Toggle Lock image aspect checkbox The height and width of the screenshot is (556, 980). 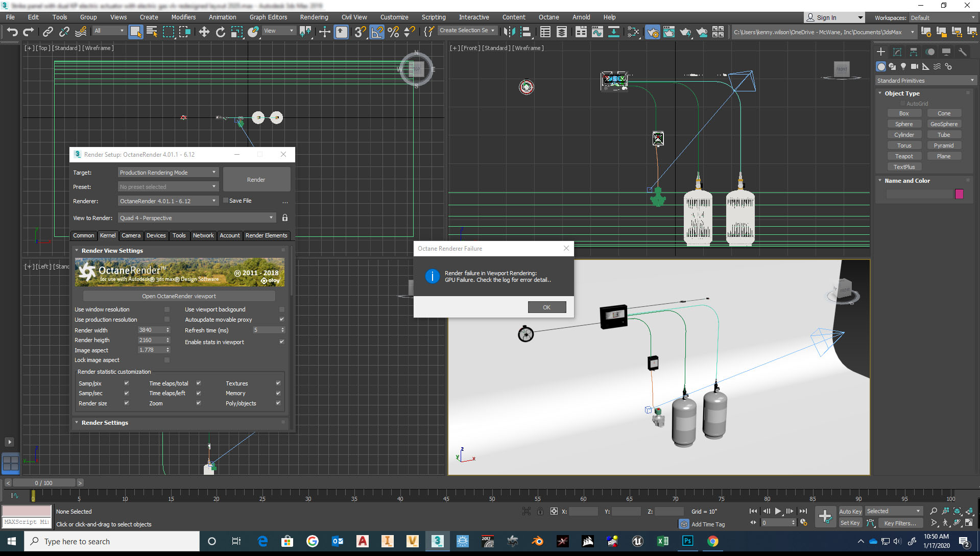(x=167, y=360)
